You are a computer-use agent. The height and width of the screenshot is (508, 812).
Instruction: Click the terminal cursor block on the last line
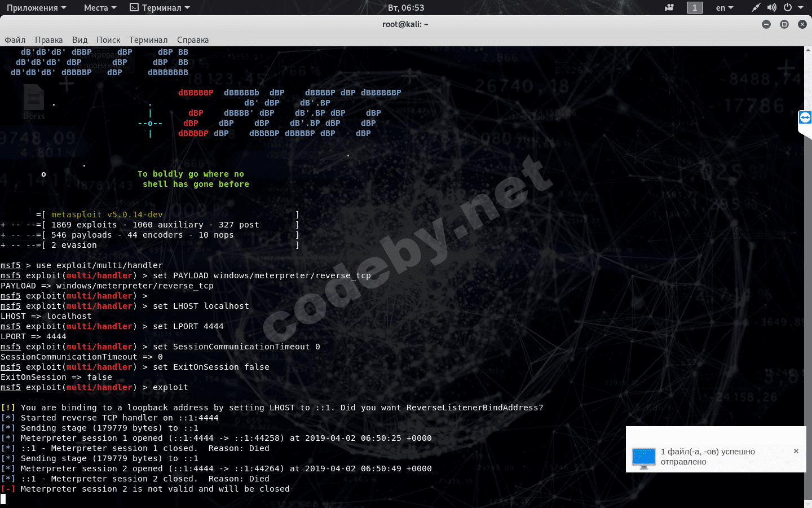pyautogui.click(x=3, y=499)
